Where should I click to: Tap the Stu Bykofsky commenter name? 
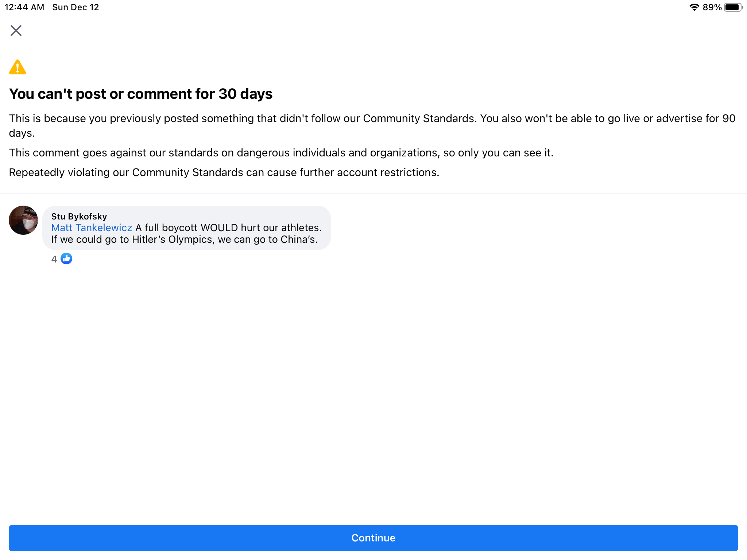tap(79, 216)
